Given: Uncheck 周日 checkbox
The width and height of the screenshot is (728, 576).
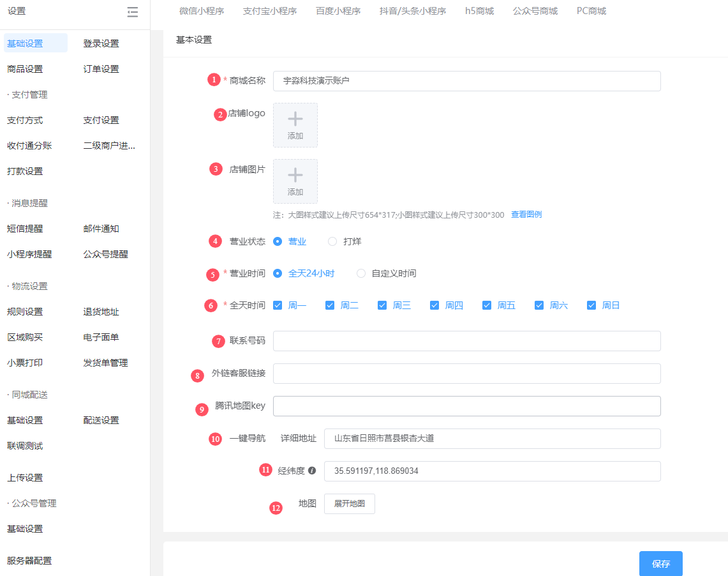Looking at the screenshot, I should [x=591, y=305].
